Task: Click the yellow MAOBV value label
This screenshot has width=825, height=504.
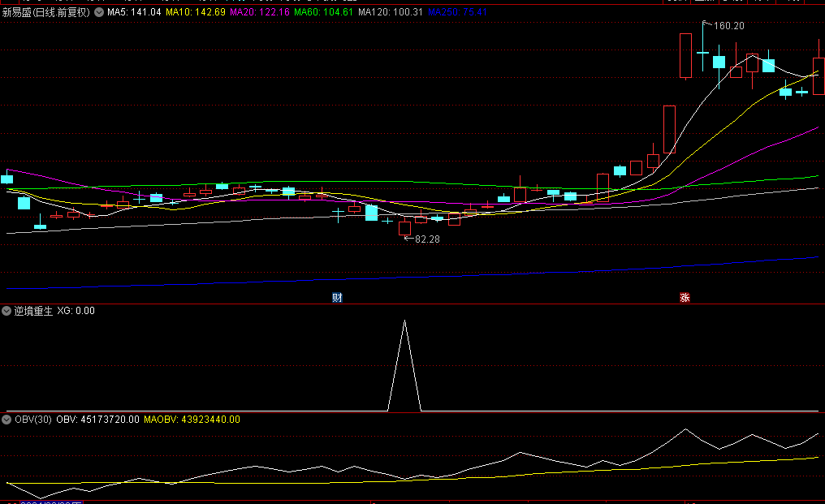Action: tap(192, 420)
